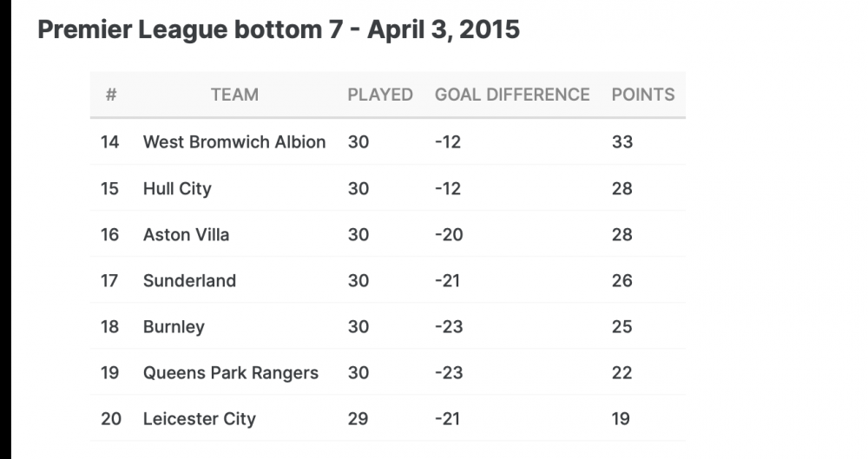Image resolution: width=868 pixels, height=459 pixels.
Task: Click West Bromwich Albion's 33 points value
Action: tap(622, 141)
